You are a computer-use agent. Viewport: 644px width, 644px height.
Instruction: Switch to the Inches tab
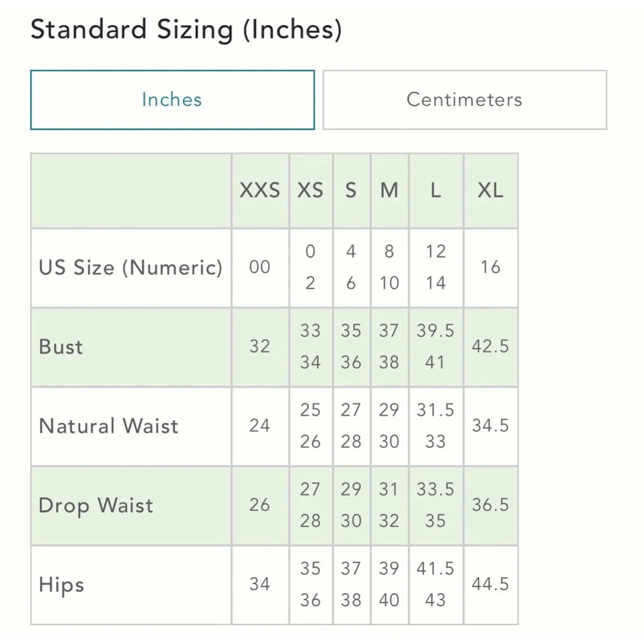(x=172, y=100)
